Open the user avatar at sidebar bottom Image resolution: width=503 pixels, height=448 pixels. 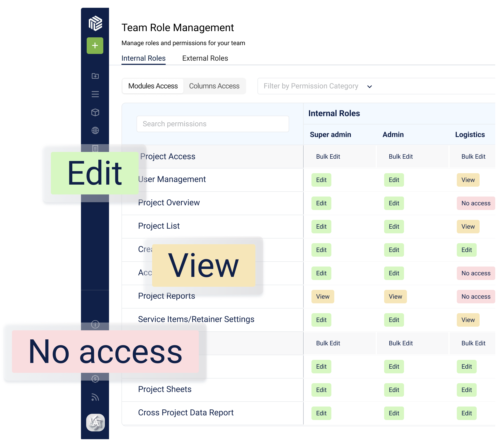point(95,423)
